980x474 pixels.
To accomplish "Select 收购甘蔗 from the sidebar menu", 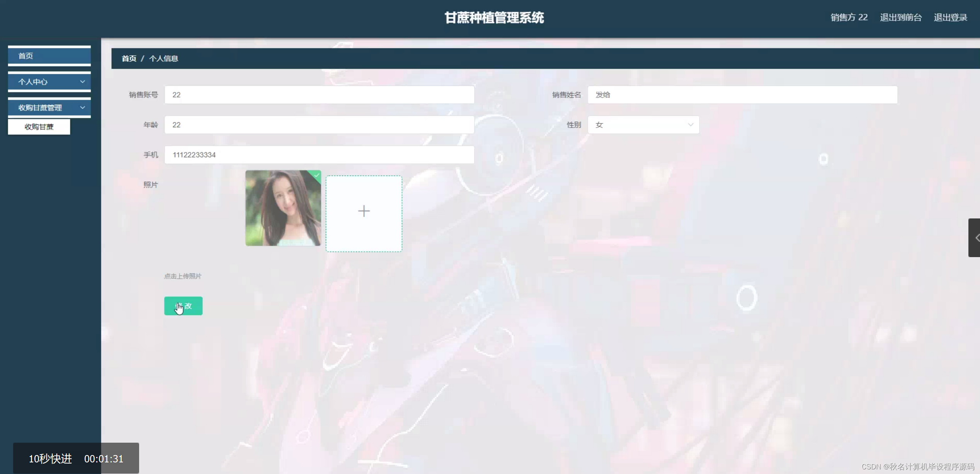I will [39, 126].
